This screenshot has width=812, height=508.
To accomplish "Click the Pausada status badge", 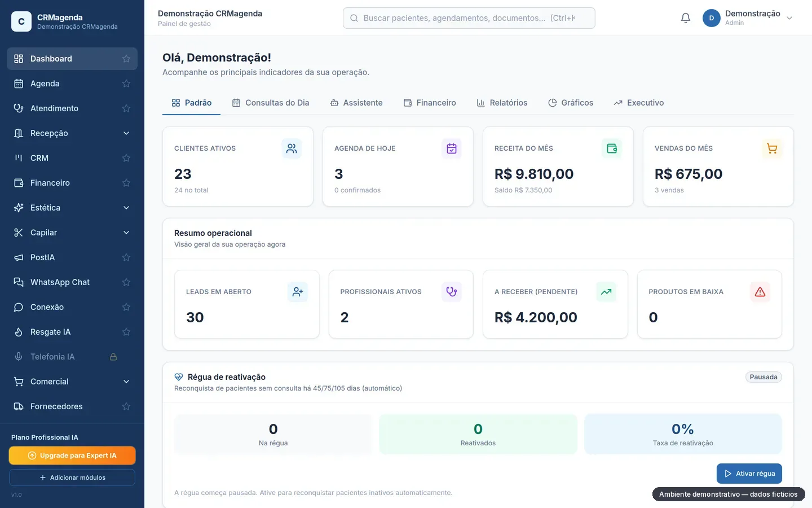I will click(x=764, y=377).
